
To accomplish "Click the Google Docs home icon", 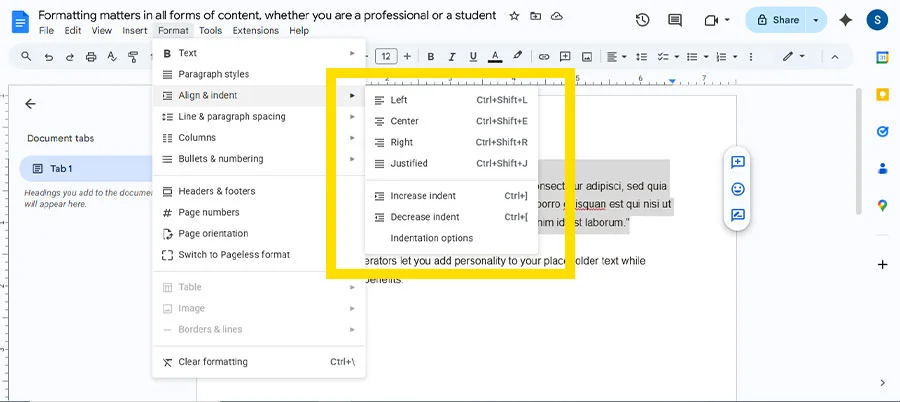I will click(x=20, y=22).
